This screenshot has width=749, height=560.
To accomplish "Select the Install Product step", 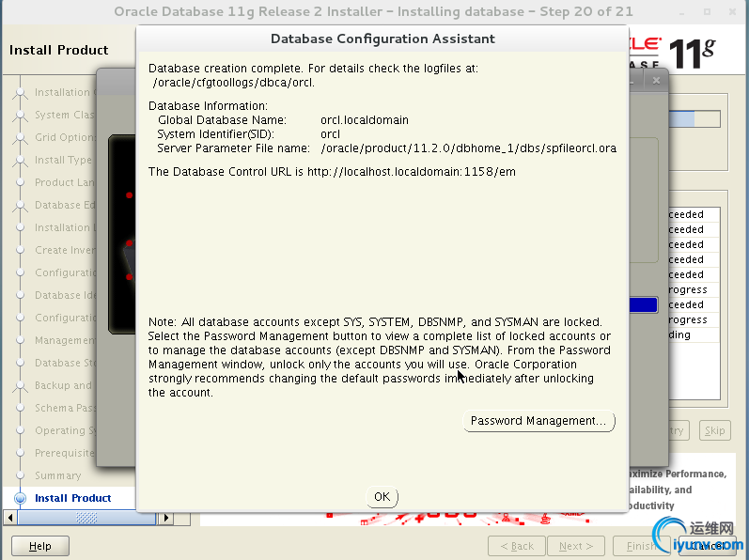I will pos(72,498).
